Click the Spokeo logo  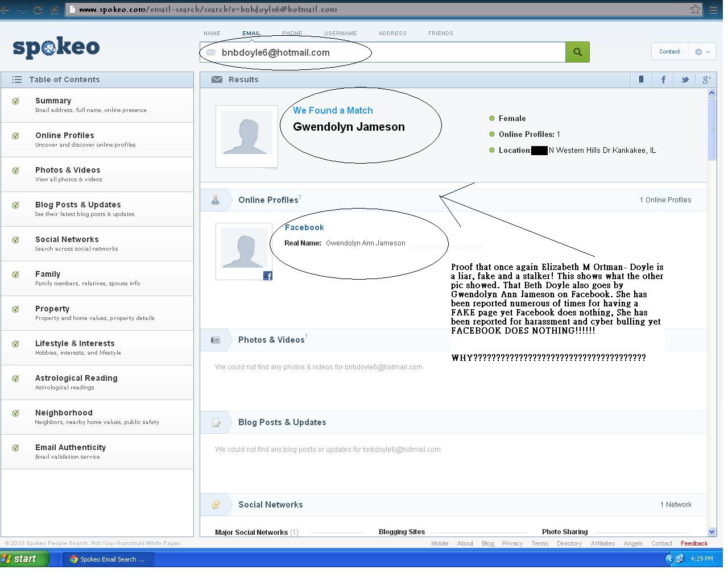[x=56, y=48]
